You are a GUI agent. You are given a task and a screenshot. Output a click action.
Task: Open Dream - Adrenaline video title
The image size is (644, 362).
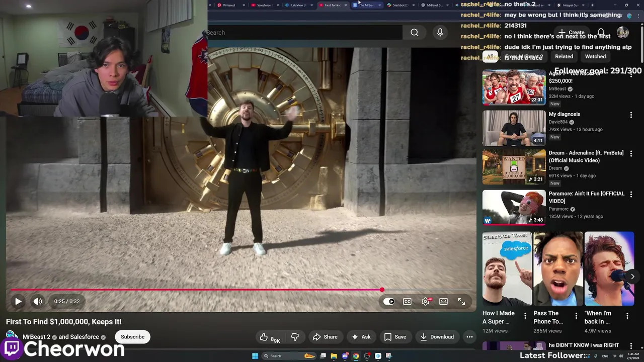(586, 156)
